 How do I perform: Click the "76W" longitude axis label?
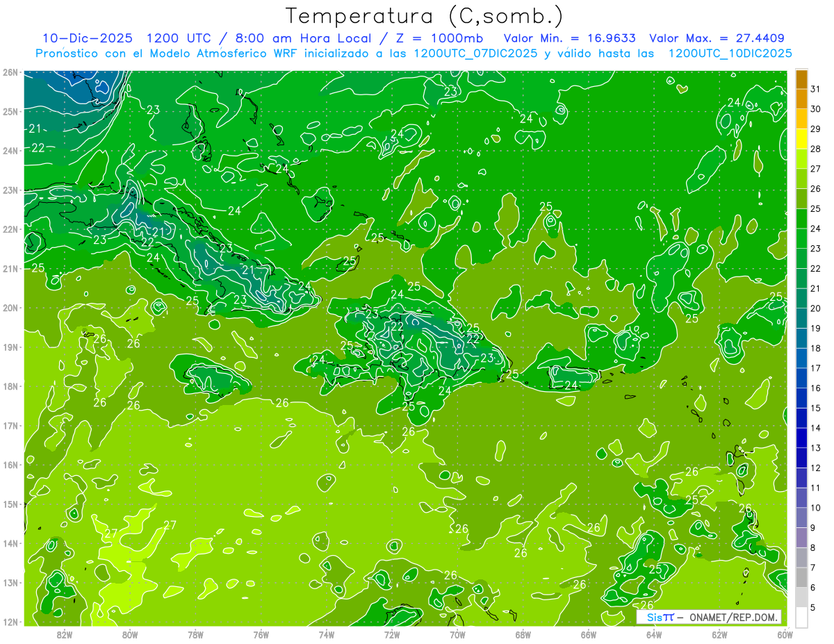tap(261, 634)
